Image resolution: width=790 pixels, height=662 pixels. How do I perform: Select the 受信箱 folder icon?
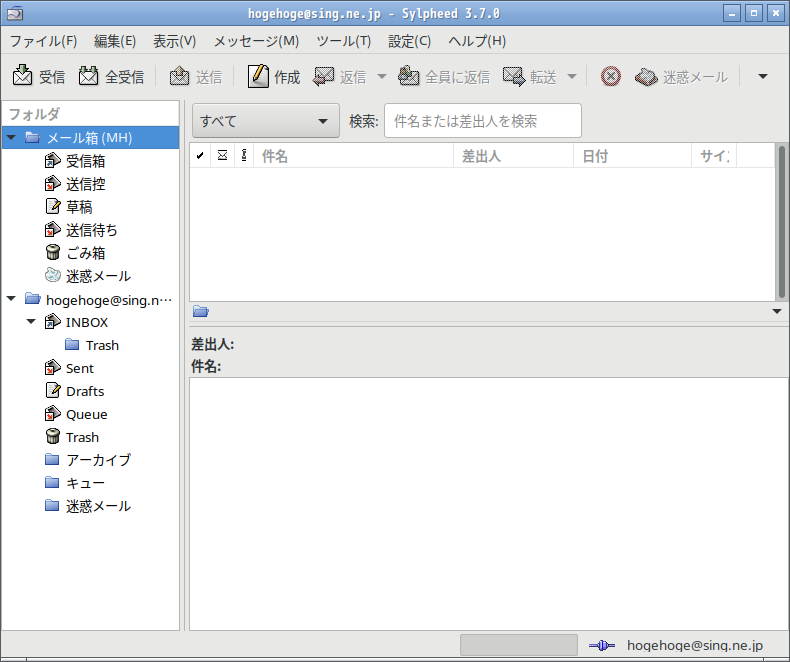click(x=52, y=161)
